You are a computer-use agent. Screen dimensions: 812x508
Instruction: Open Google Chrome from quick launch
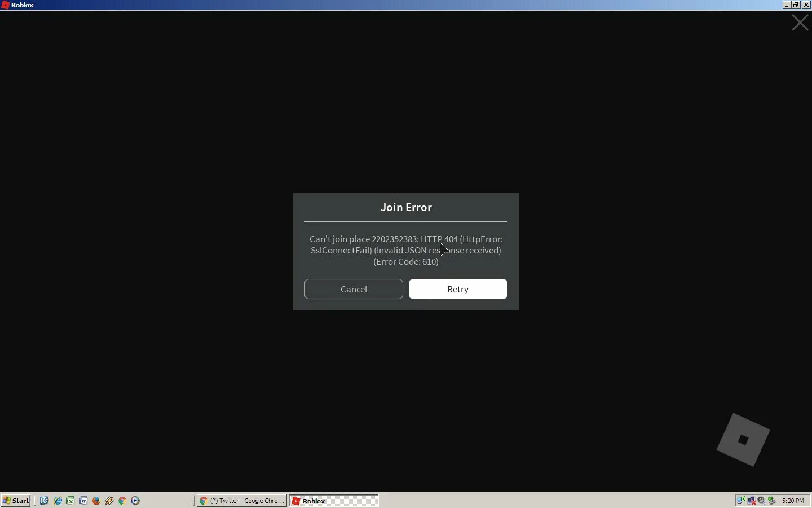coord(122,501)
